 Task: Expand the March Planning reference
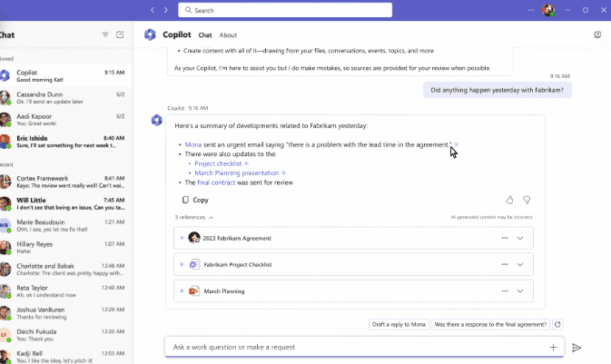point(520,291)
